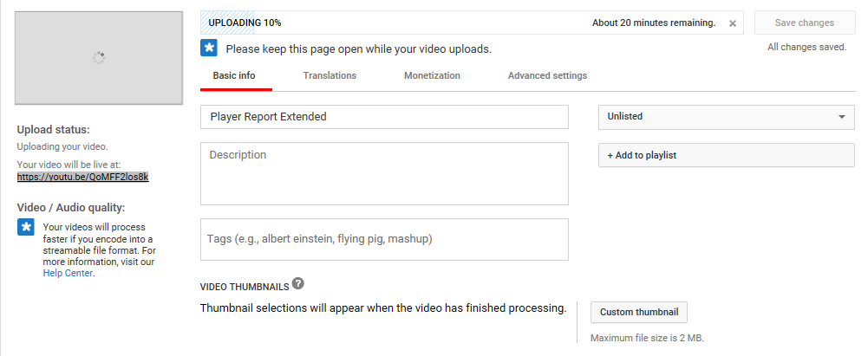Focus the Description text box
This screenshot has height=356, width=868.
384,173
